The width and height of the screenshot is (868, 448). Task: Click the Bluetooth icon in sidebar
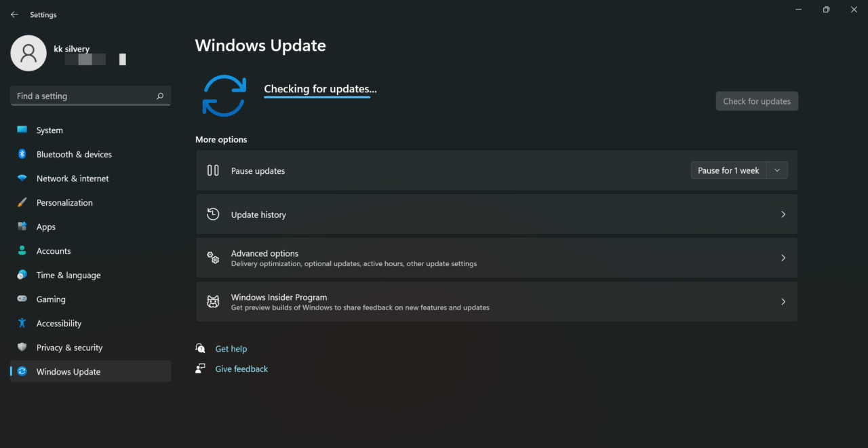click(x=22, y=154)
